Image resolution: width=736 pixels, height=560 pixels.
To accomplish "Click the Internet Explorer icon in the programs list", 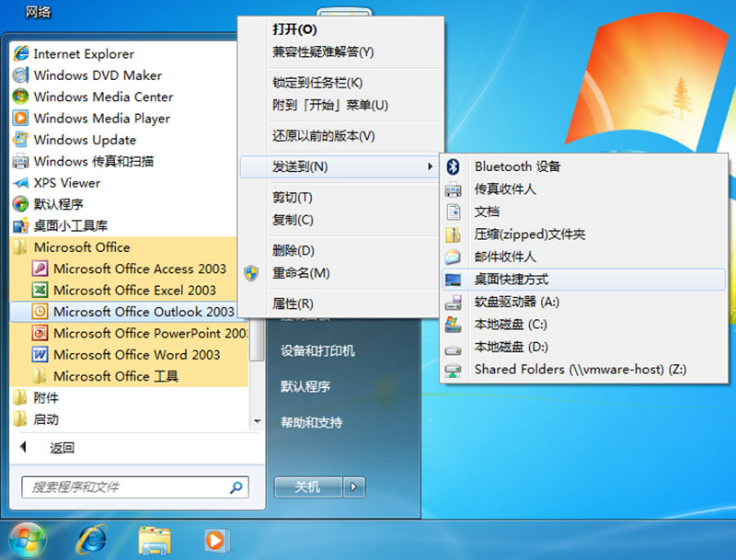I will click(21, 53).
